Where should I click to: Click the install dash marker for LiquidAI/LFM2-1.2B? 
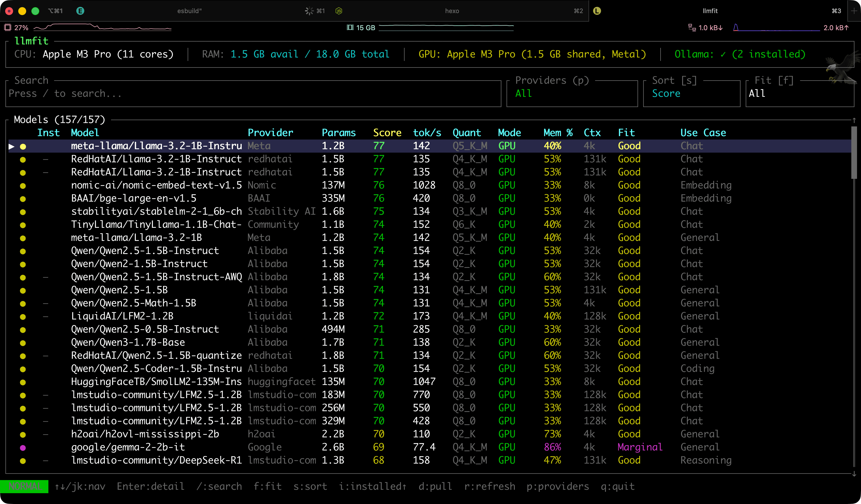pos(46,316)
